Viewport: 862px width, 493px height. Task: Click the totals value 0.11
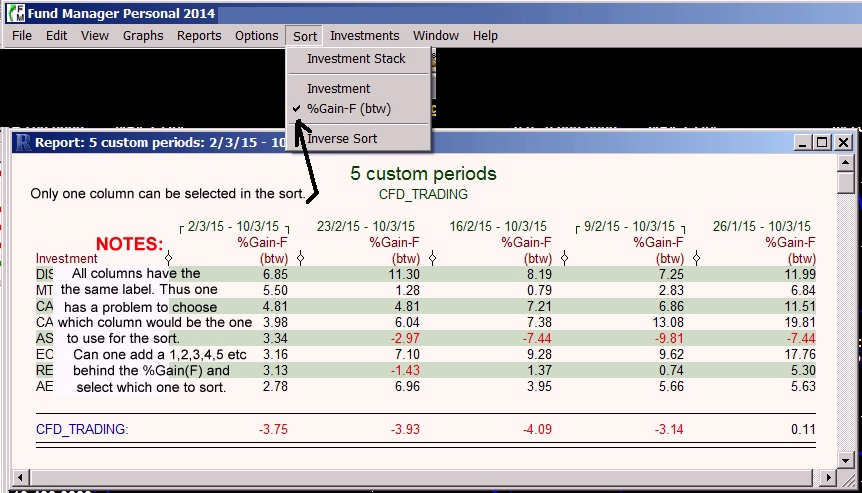pos(803,429)
